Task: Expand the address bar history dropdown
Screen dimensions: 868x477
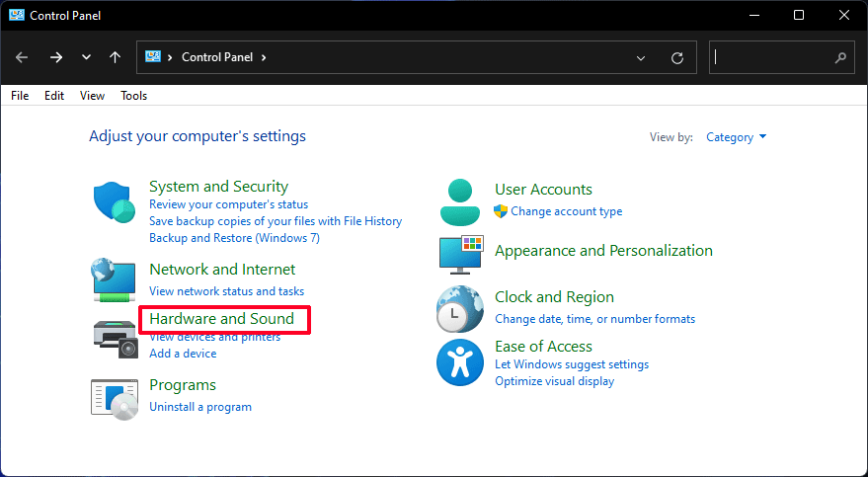Action: [641, 57]
